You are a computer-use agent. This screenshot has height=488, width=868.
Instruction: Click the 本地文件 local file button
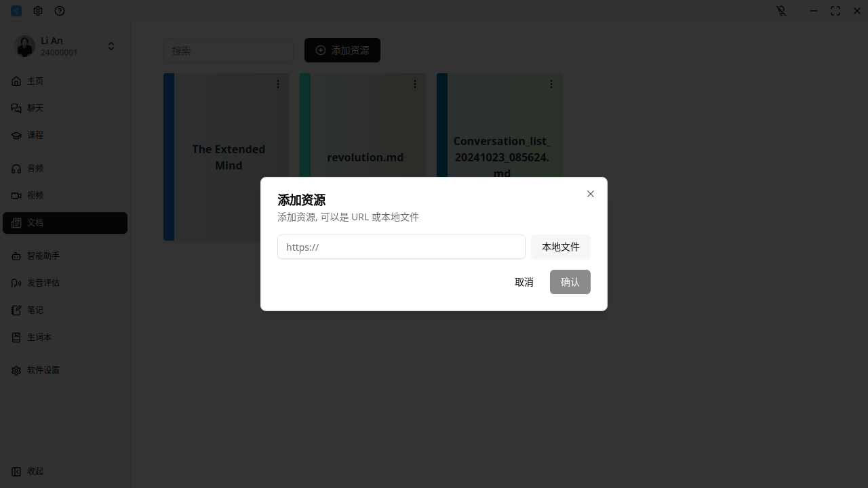[x=561, y=247]
